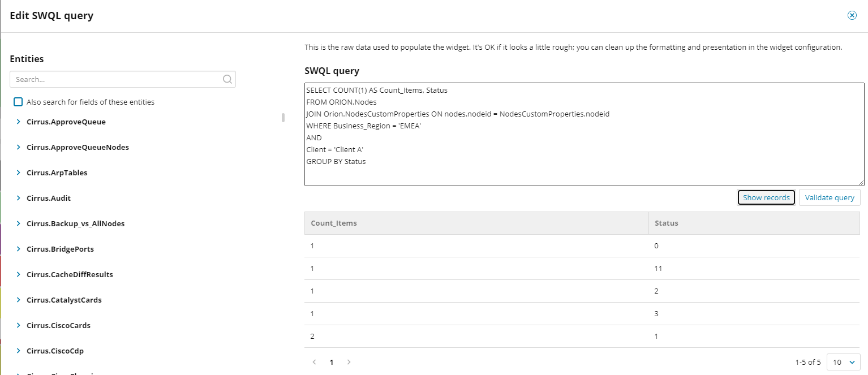This screenshot has height=375, width=868.
Task: Click the Show records button
Action: 766,197
